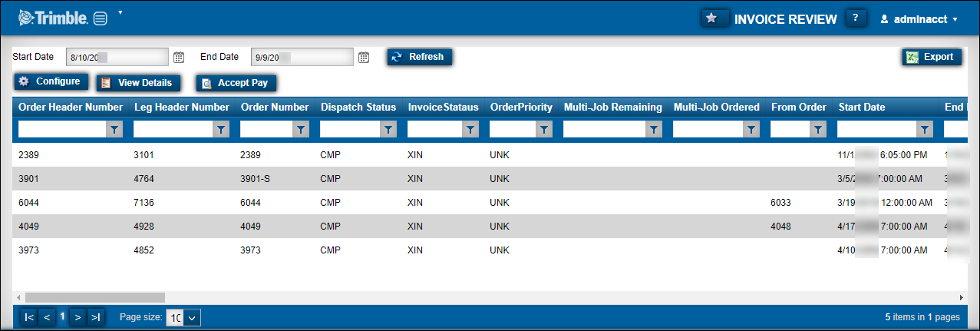
Task: Click the Leg Header Number filter box
Action: click(x=173, y=131)
